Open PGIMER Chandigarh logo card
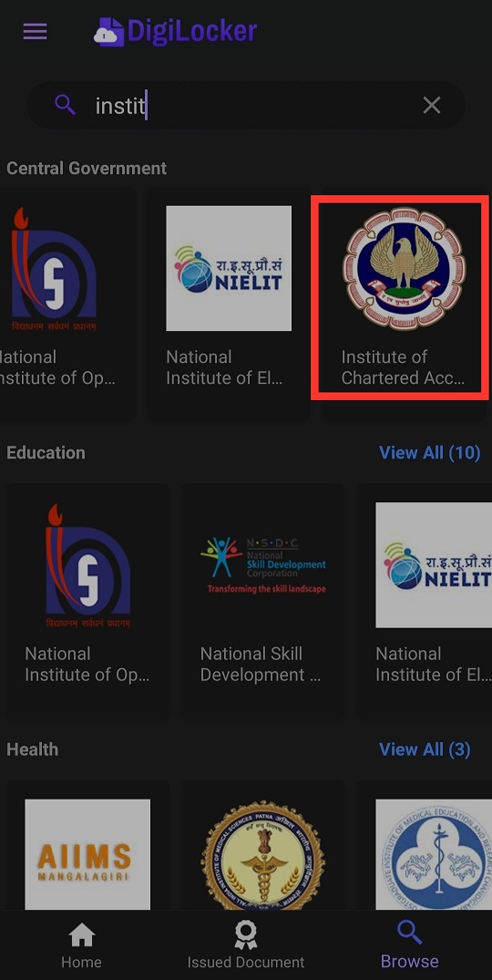The width and height of the screenshot is (492, 980). [425, 845]
